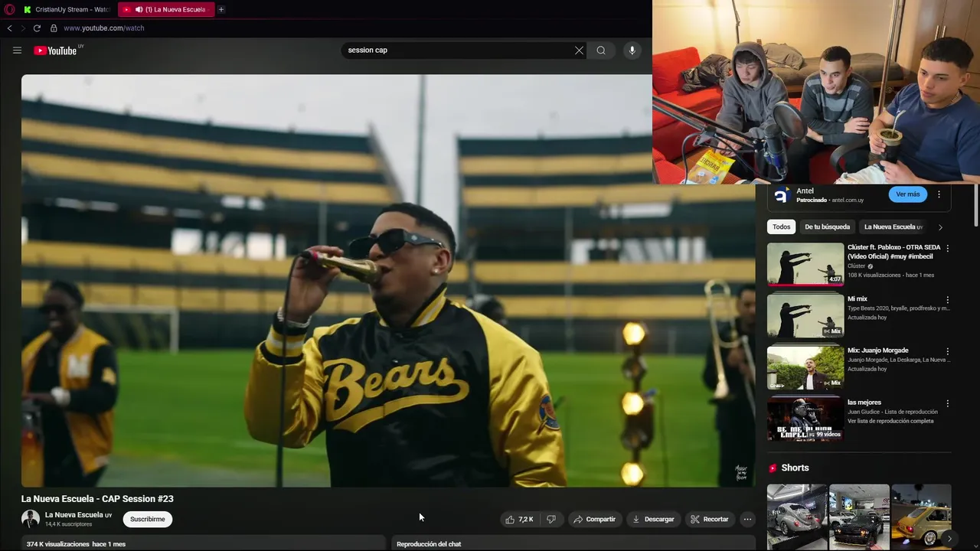Select the La Nueva Escuela chip

tap(893, 227)
